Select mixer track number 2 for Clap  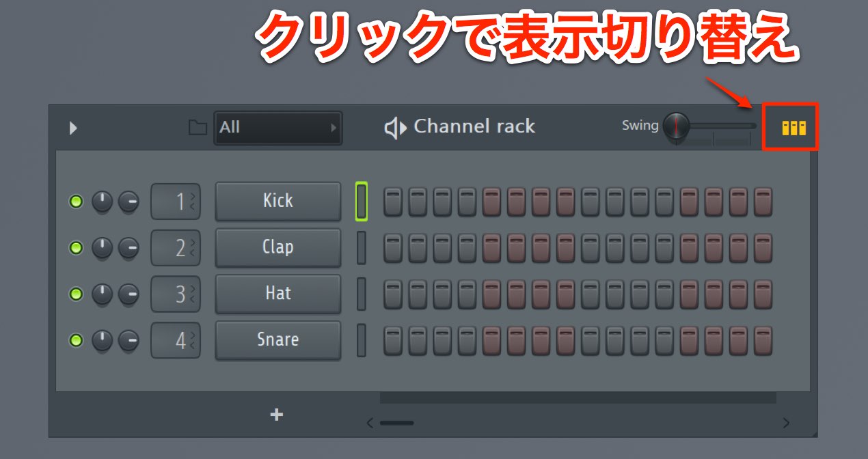pyautogui.click(x=176, y=248)
